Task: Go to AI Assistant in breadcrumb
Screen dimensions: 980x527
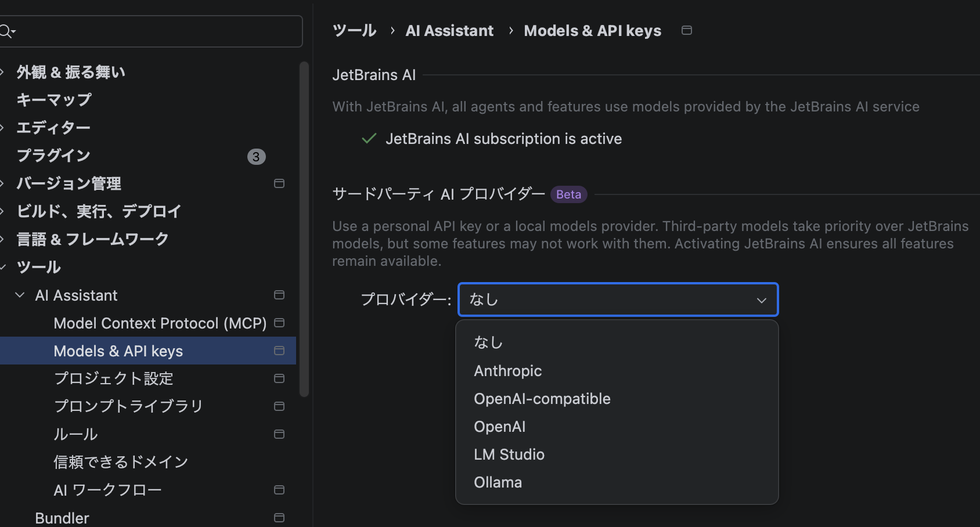Action: [449, 31]
